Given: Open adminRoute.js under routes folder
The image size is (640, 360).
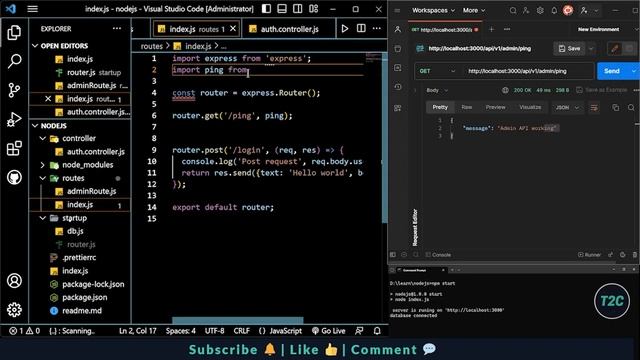Looking at the screenshot, I should [91, 191].
